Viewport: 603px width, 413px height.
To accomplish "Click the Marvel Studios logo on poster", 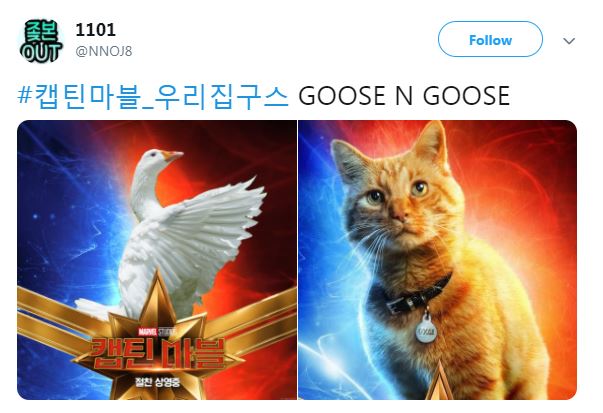I will tap(157, 331).
